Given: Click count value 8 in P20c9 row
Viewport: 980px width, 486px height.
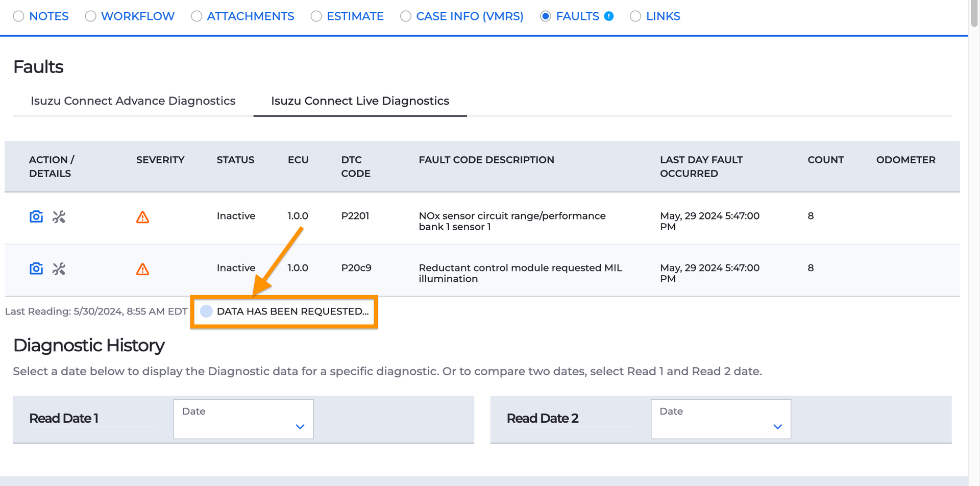Looking at the screenshot, I should pos(811,268).
